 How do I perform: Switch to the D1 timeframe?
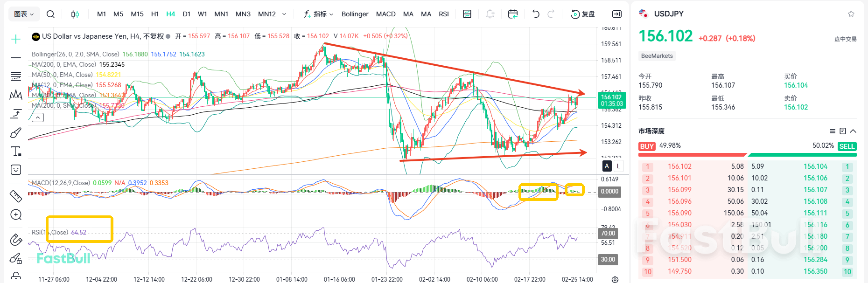click(187, 14)
